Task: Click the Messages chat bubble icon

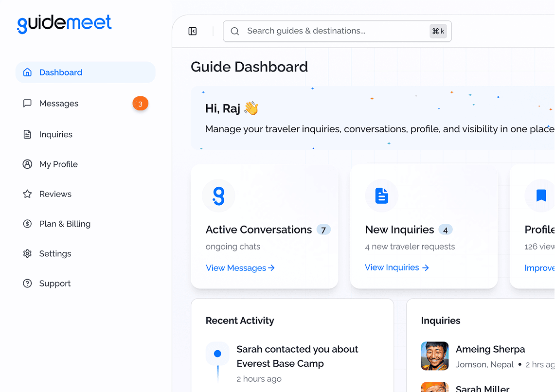Action: point(27,103)
